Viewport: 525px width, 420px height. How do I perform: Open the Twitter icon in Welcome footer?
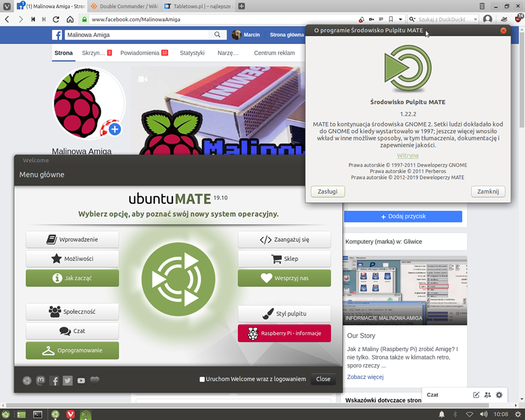click(67, 380)
